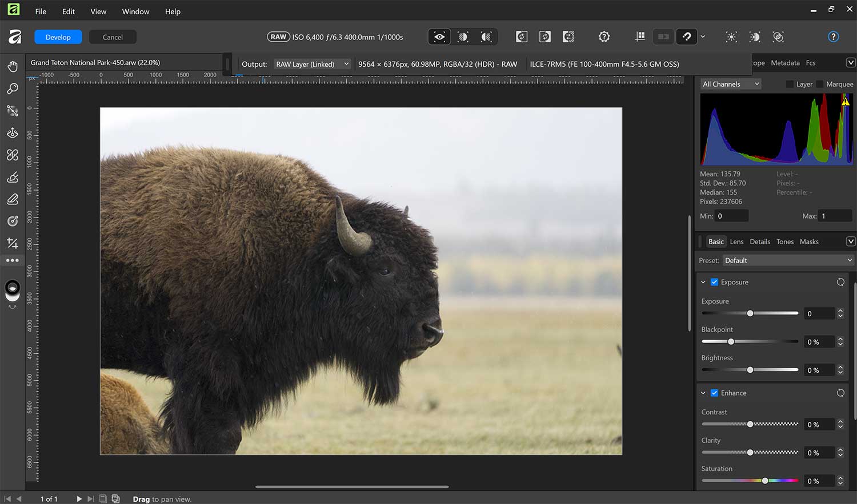Click the histogram Max input field

tap(835, 216)
